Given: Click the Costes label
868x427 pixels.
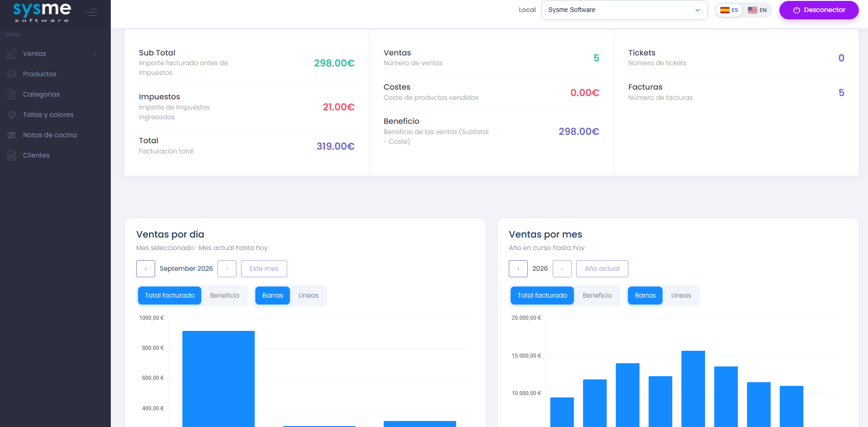Looking at the screenshot, I should point(397,87).
